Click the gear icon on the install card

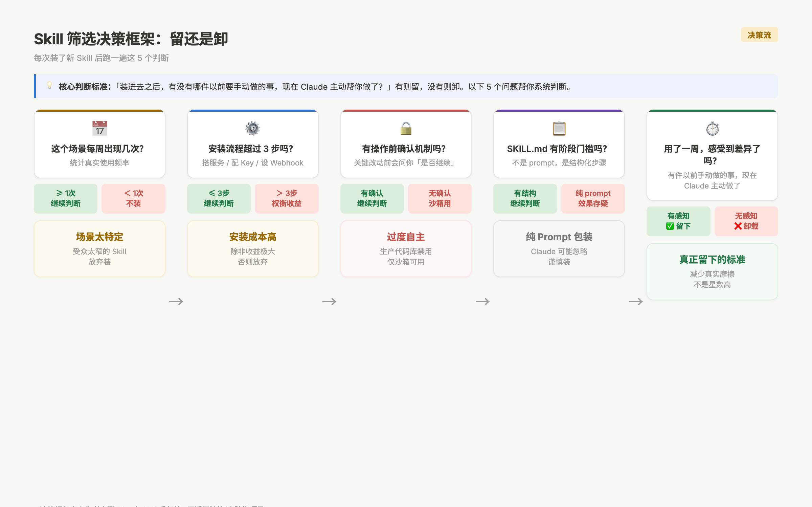253,129
